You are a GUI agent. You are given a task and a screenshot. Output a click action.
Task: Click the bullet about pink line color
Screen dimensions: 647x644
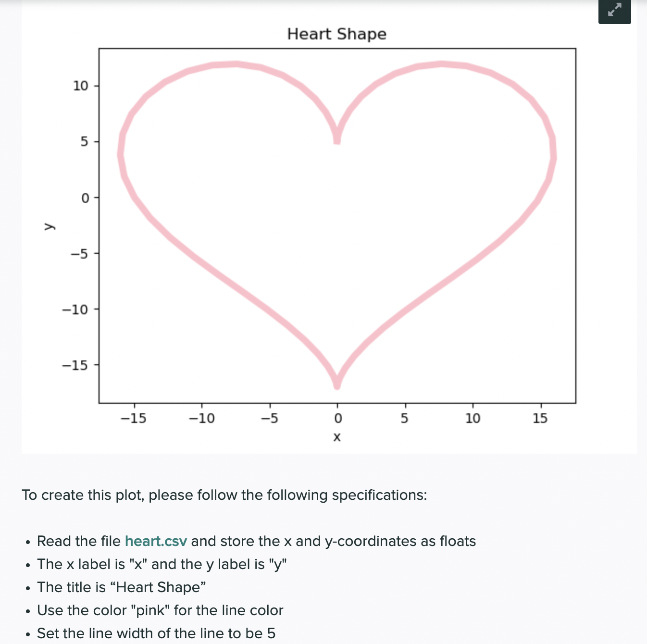click(x=160, y=610)
